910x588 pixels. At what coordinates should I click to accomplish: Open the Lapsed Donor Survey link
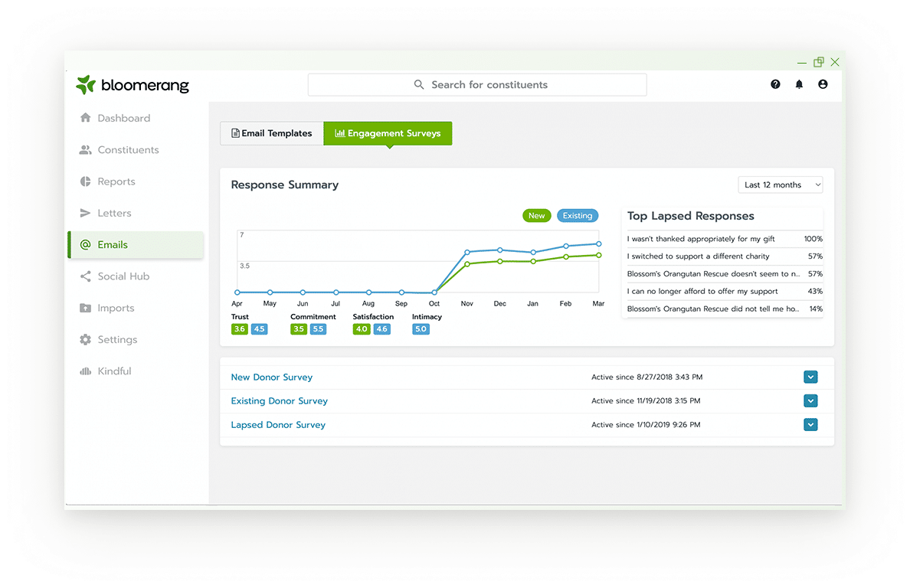(278, 425)
